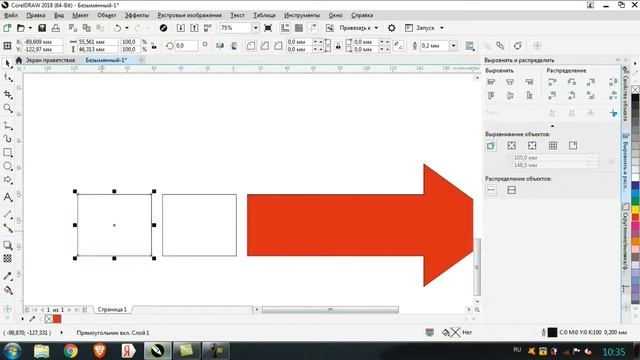Open Chrome from the taskbar
The width and height of the screenshot is (640, 360).
coord(71,351)
